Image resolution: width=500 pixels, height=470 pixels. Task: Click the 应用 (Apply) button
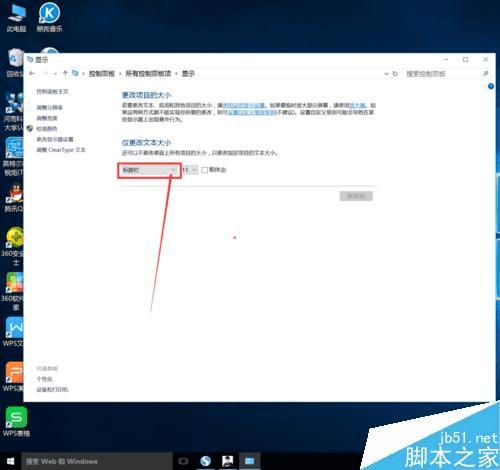(x=356, y=196)
